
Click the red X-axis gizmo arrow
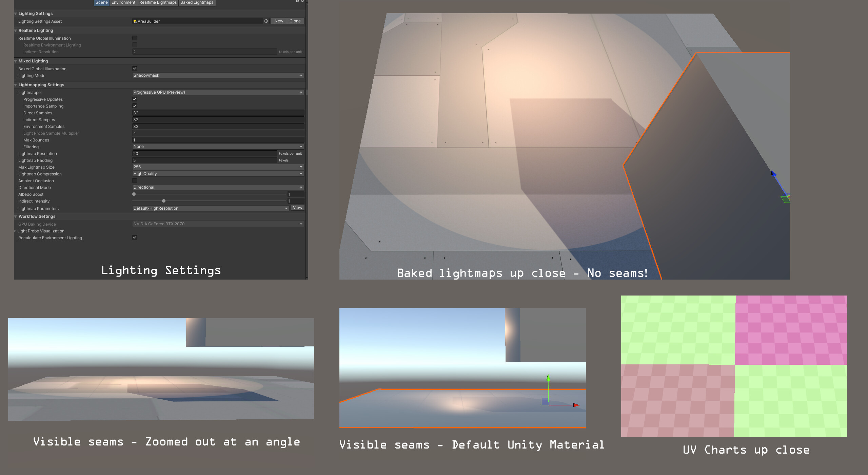[x=576, y=405]
